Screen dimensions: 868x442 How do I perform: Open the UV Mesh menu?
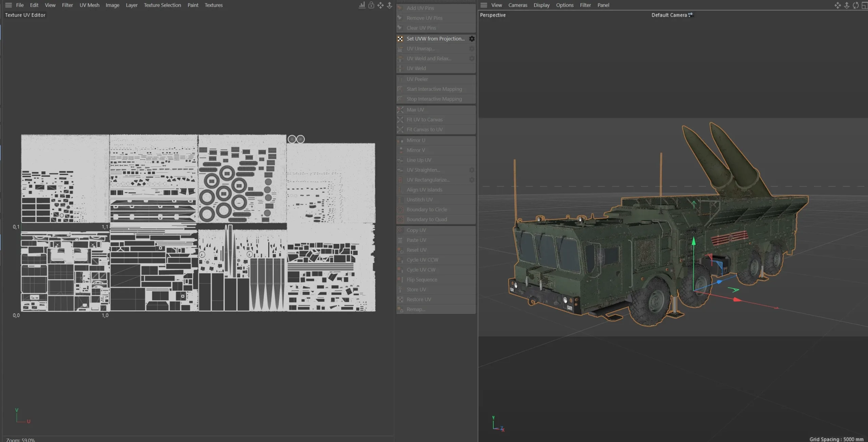point(90,5)
